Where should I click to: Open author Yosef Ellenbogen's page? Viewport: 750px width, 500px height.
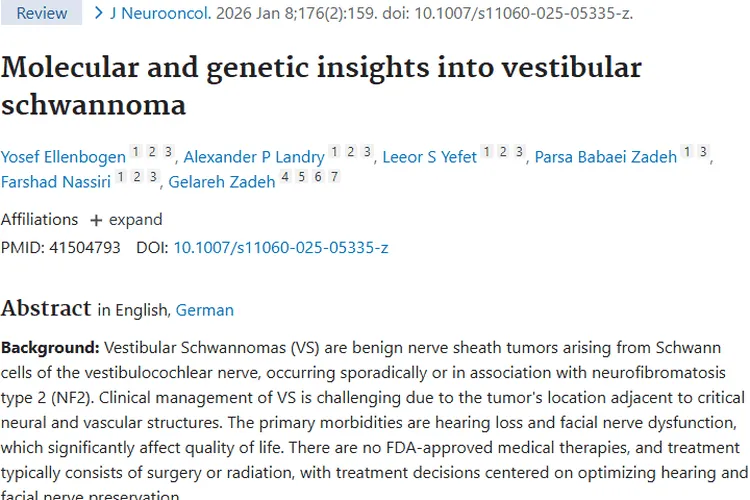pos(63,156)
